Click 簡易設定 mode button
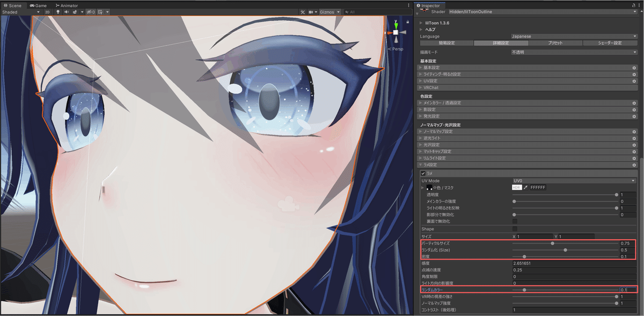 [x=447, y=43]
